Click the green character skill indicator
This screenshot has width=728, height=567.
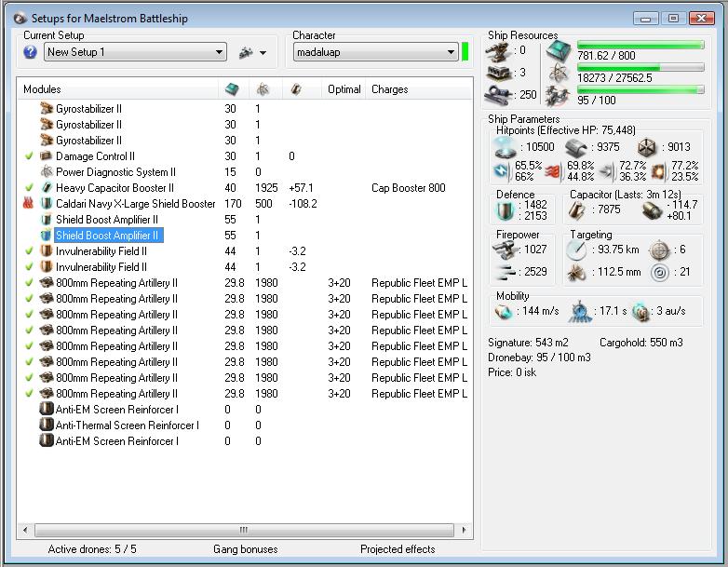pyautogui.click(x=465, y=51)
